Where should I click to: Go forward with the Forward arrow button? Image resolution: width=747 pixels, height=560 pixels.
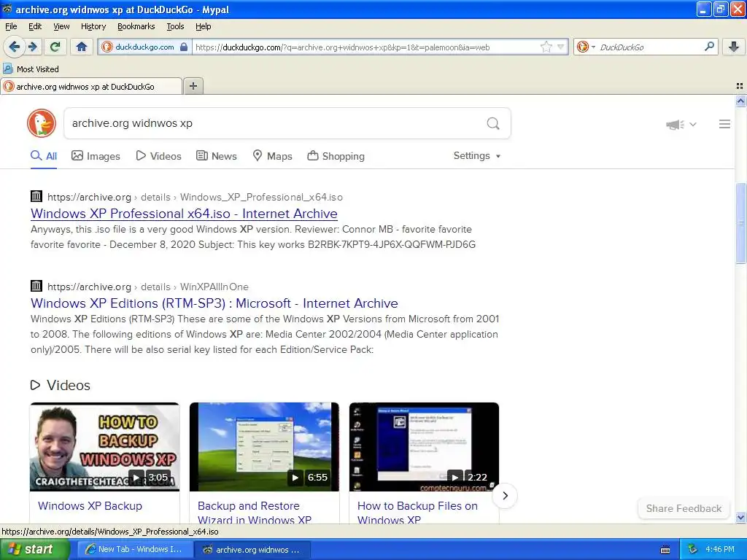(32, 47)
